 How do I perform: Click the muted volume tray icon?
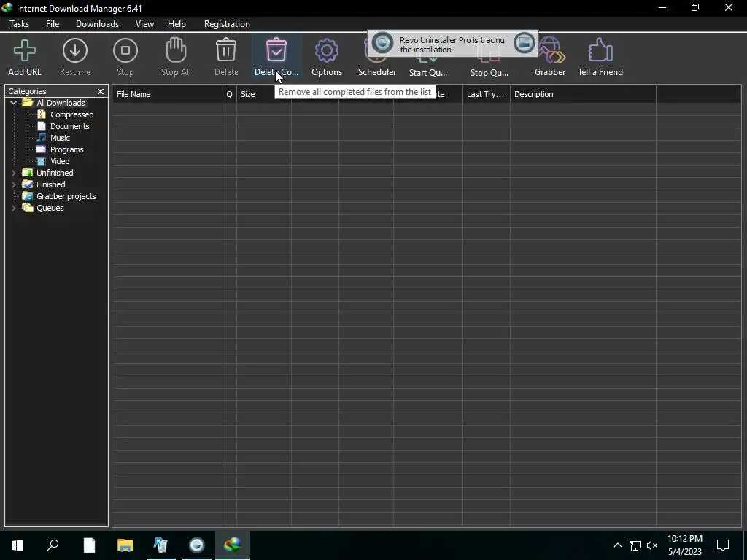tap(652, 545)
